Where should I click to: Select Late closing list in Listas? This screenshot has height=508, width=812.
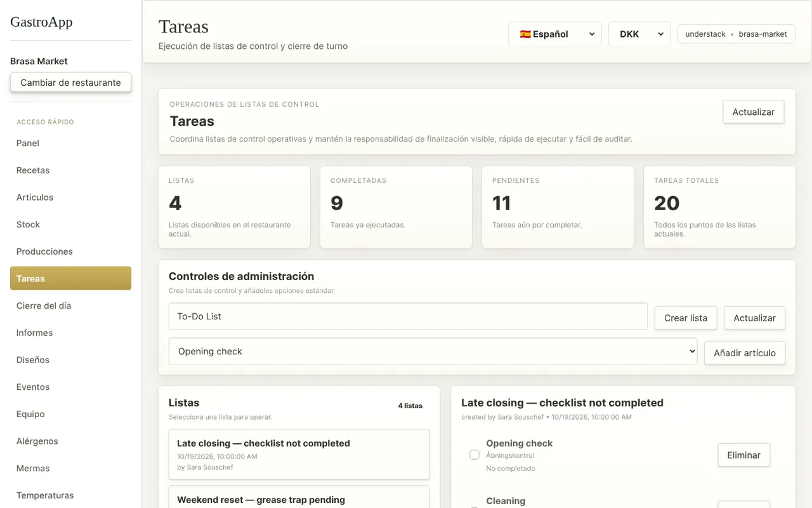pos(299,455)
